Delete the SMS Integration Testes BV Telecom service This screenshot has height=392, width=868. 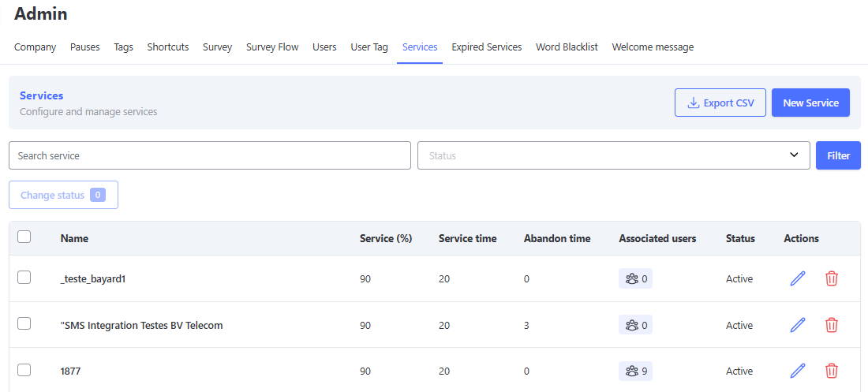point(832,325)
